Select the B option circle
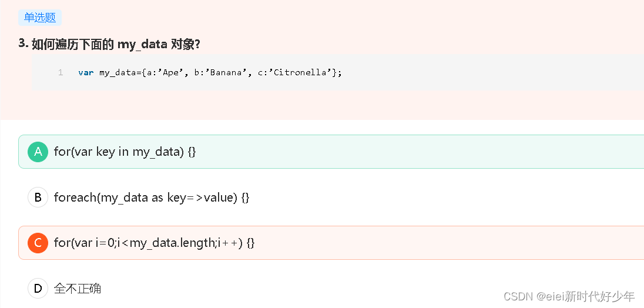This screenshot has width=644, height=308. point(38,197)
